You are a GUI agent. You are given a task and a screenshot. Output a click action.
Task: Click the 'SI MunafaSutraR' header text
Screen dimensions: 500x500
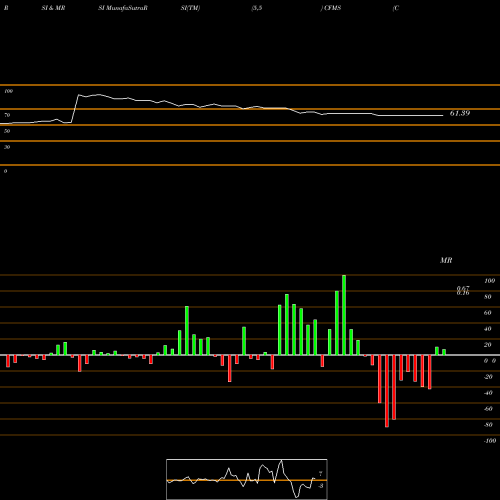tap(123, 8)
